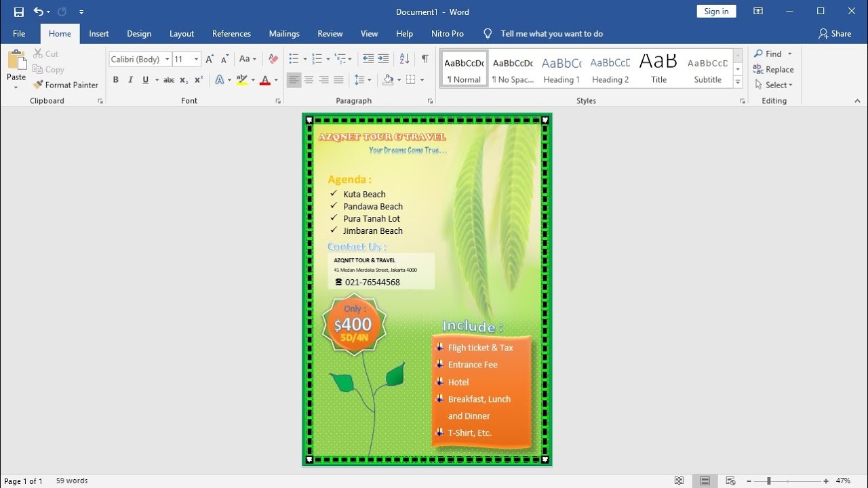Click the Sort paragraph icon

click(404, 59)
